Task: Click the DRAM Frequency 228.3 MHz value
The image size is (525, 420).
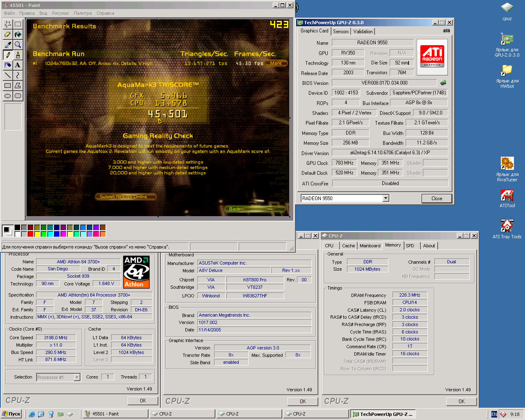Action: coord(410,295)
